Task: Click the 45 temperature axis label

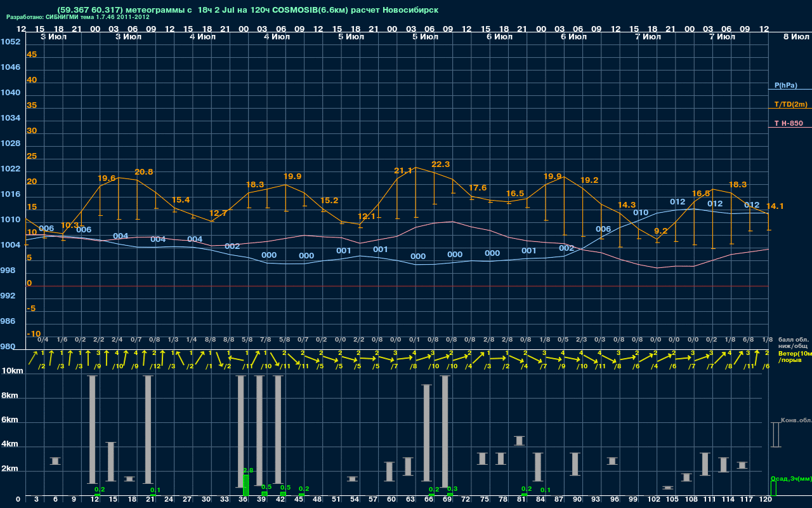Action: (x=32, y=55)
